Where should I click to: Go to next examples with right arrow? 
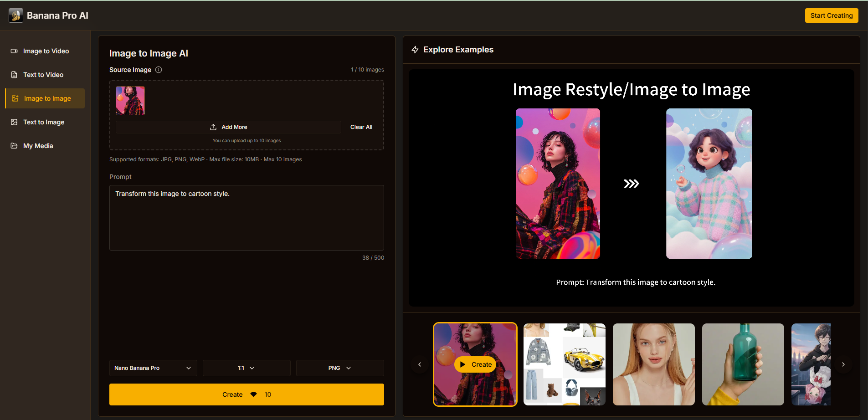click(843, 364)
